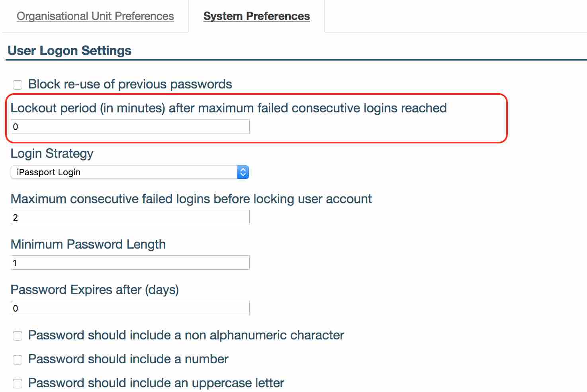Click the Maximum consecutive failed logins input box

pyautogui.click(x=130, y=218)
